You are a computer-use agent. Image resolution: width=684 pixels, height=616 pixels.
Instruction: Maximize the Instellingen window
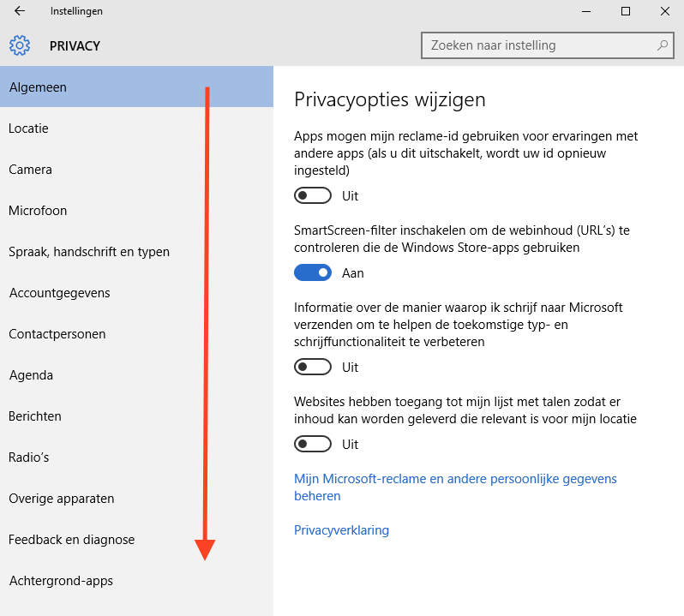[626, 11]
